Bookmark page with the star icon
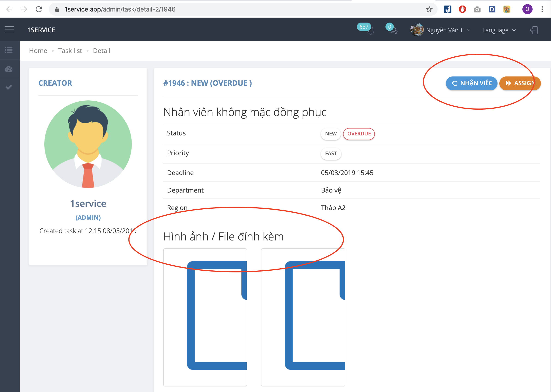This screenshot has height=392, width=551. [429, 9]
